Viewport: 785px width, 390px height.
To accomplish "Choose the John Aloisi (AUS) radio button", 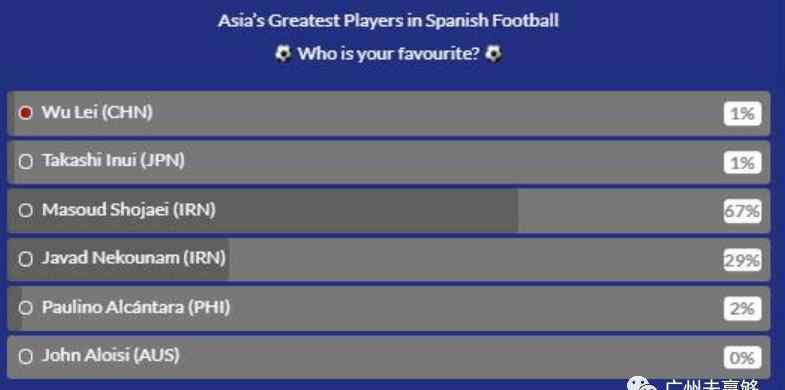I will [x=26, y=356].
